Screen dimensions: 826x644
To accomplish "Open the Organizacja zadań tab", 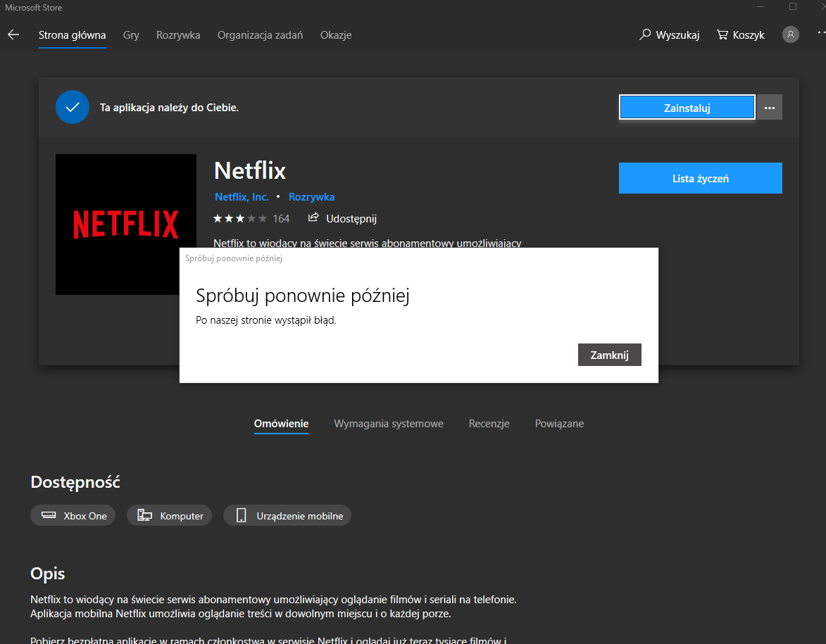I will (261, 35).
